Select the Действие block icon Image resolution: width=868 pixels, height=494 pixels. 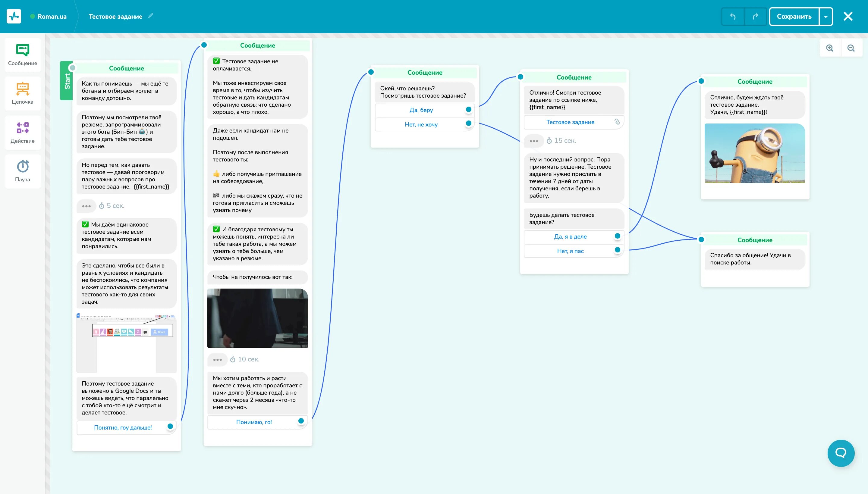(22, 128)
